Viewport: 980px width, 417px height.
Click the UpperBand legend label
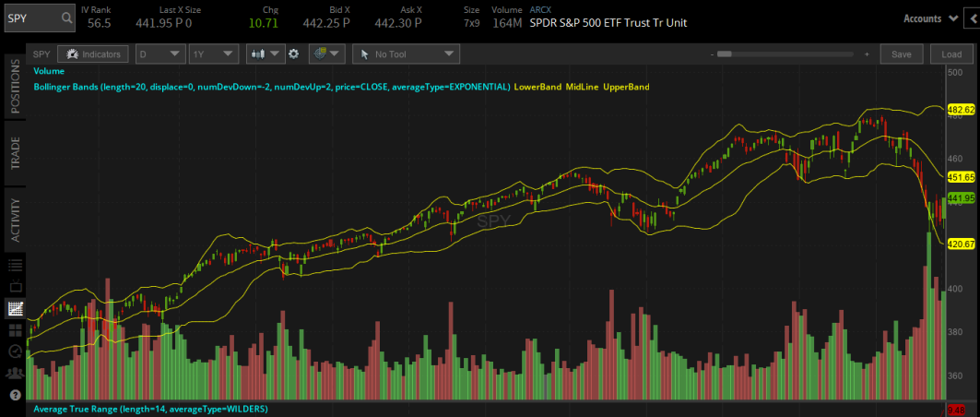[x=626, y=87]
